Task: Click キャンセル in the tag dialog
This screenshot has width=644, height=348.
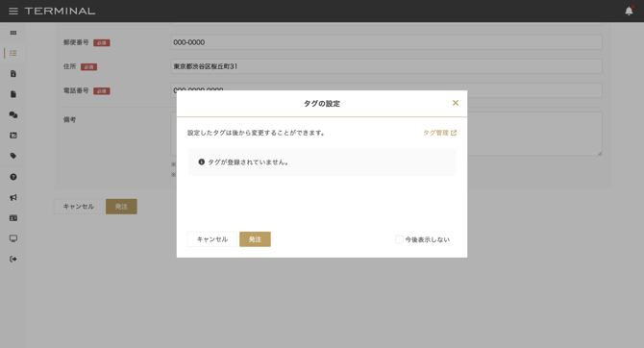Action: pyautogui.click(x=211, y=239)
